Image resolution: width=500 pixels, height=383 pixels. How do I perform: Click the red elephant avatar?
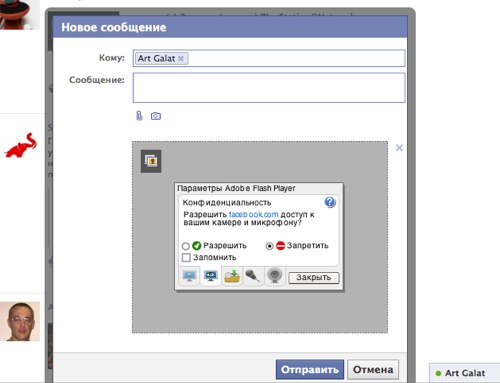21,145
